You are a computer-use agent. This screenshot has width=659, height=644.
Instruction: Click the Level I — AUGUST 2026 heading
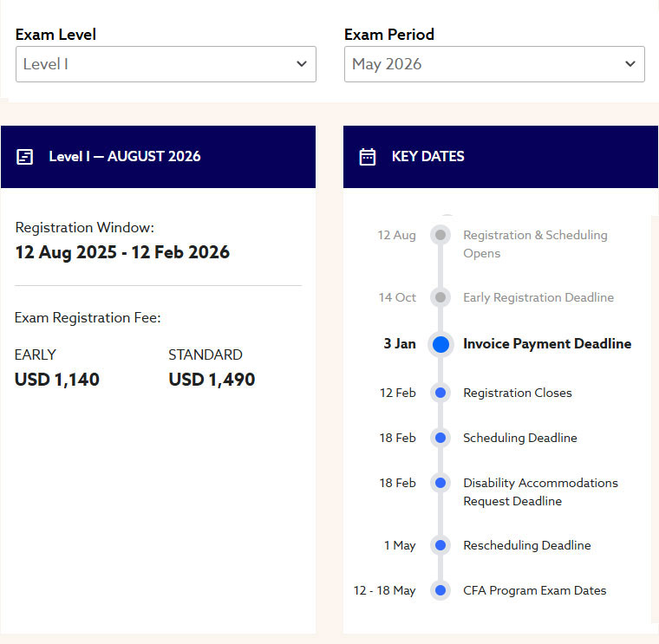click(124, 157)
